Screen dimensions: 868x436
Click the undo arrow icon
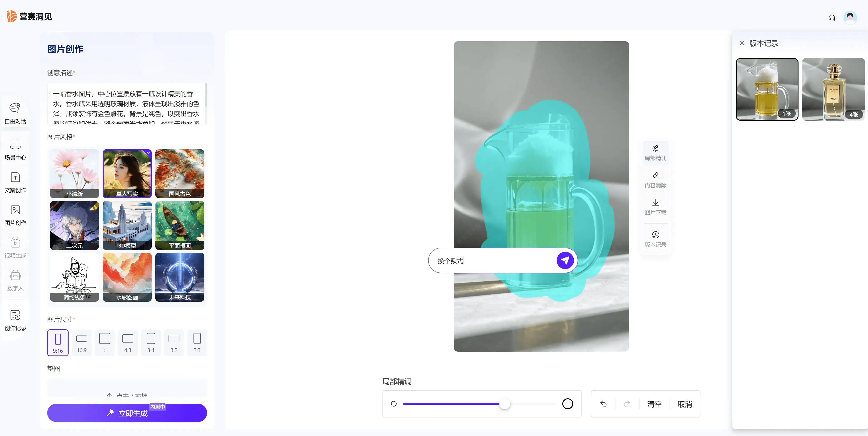603,404
